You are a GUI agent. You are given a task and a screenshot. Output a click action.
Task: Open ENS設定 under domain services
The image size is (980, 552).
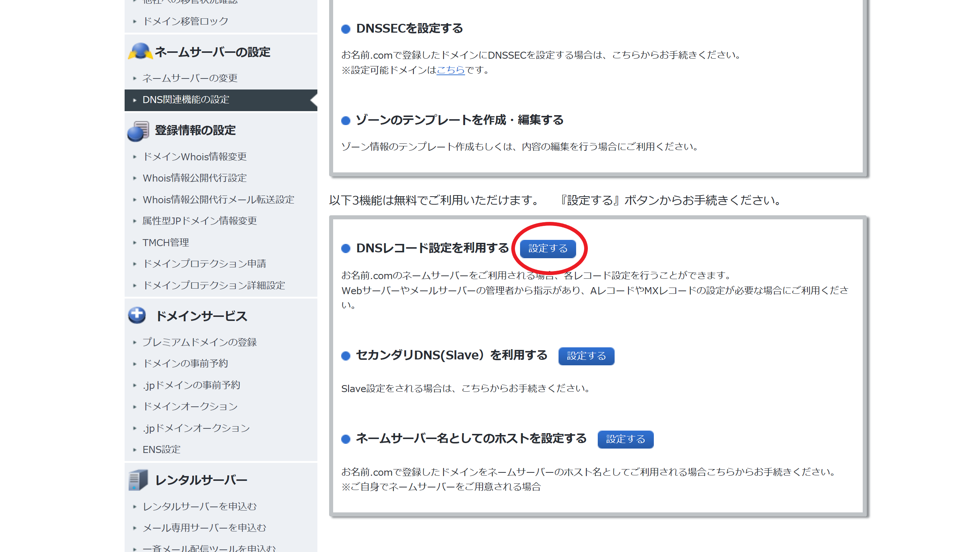[161, 450]
